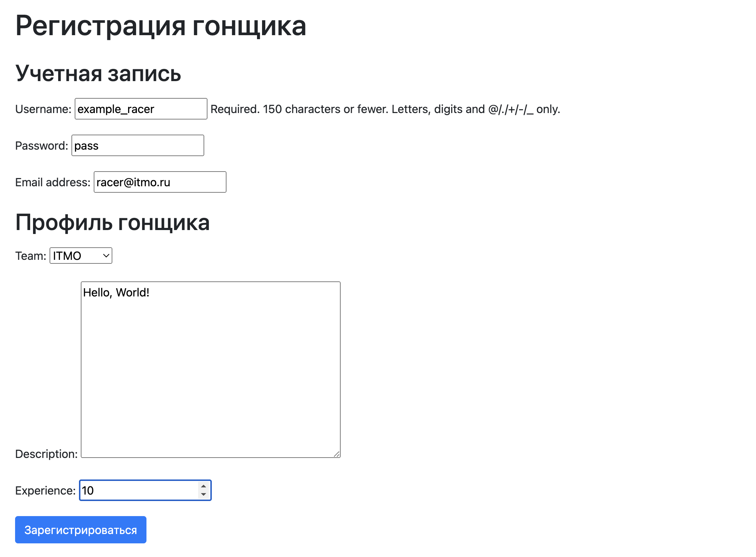The height and width of the screenshot is (557, 756).
Task: Submit the form with Зарегистрироваться button
Action: pyautogui.click(x=81, y=530)
